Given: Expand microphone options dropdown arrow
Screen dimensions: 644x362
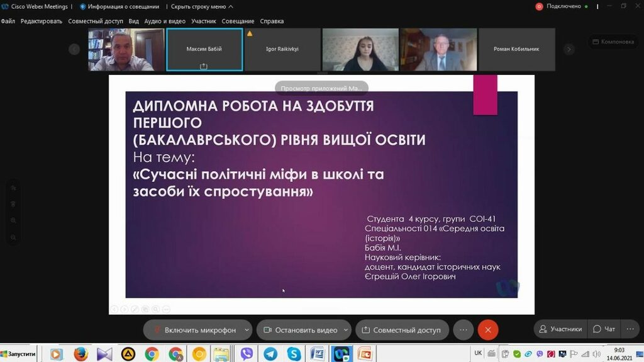Looking at the screenshot, I should coord(247,330).
